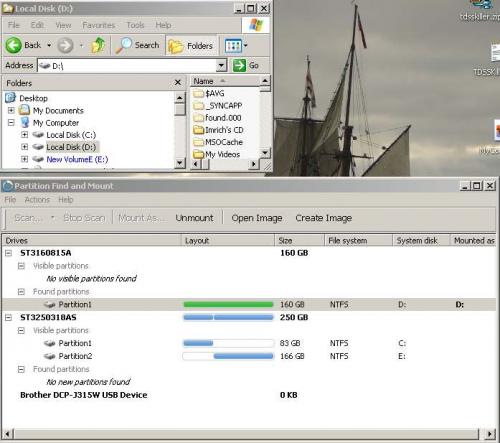This screenshot has width=500, height=443.
Task: Toggle the Folders pane button
Action: (191, 46)
